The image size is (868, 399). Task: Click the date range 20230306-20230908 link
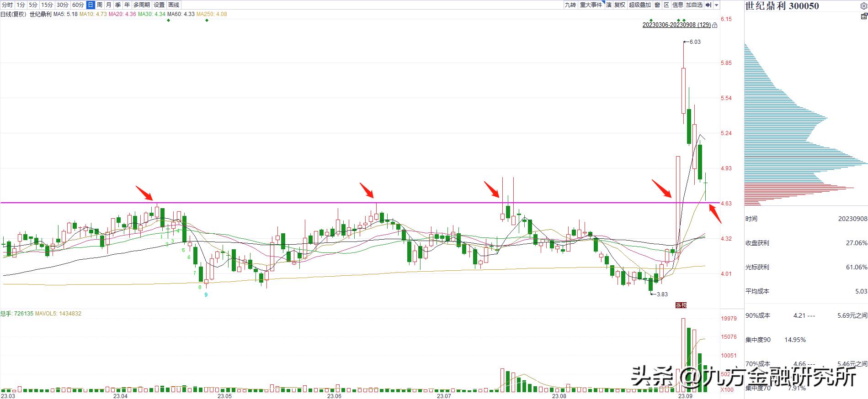[676, 25]
